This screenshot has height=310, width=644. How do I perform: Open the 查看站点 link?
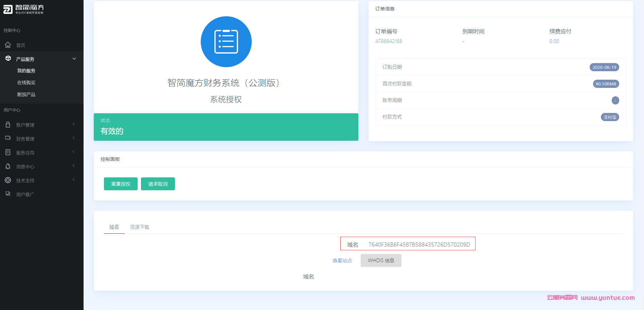(x=342, y=260)
